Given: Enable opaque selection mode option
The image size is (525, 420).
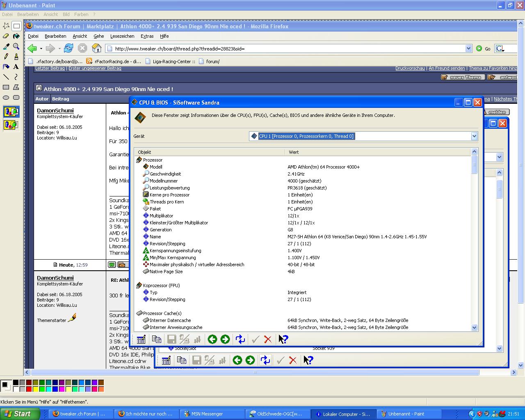Looking at the screenshot, I should (x=11, y=112).
